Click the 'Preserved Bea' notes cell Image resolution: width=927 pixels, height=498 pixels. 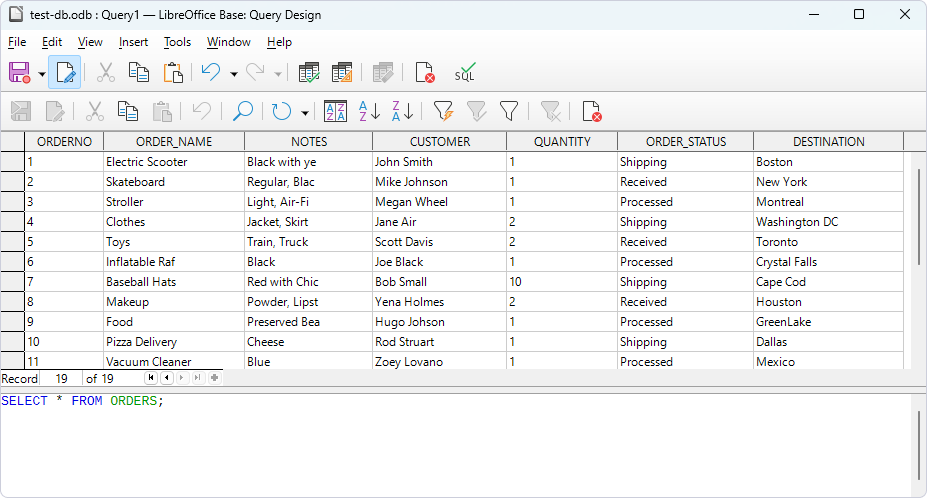(309, 322)
